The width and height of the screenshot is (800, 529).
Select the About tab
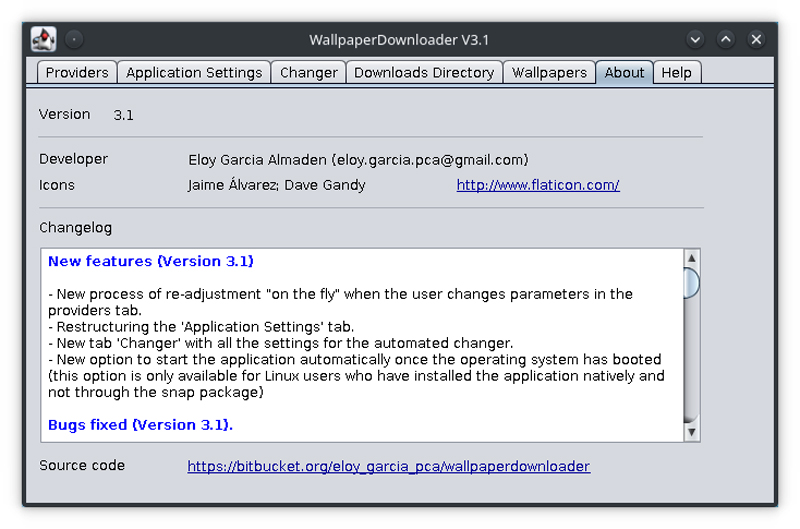[624, 72]
